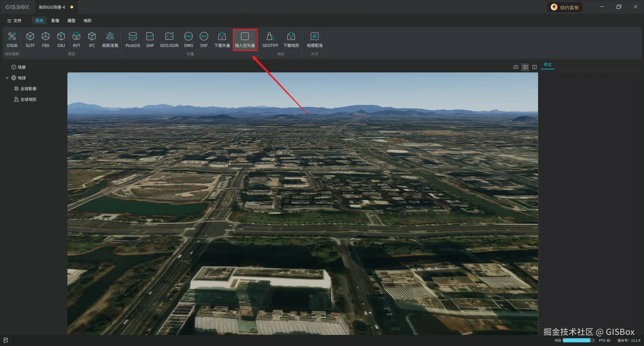The image size is (644, 346).
Task: Click the FPS: 60 readout
Action: click(x=604, y=340)
